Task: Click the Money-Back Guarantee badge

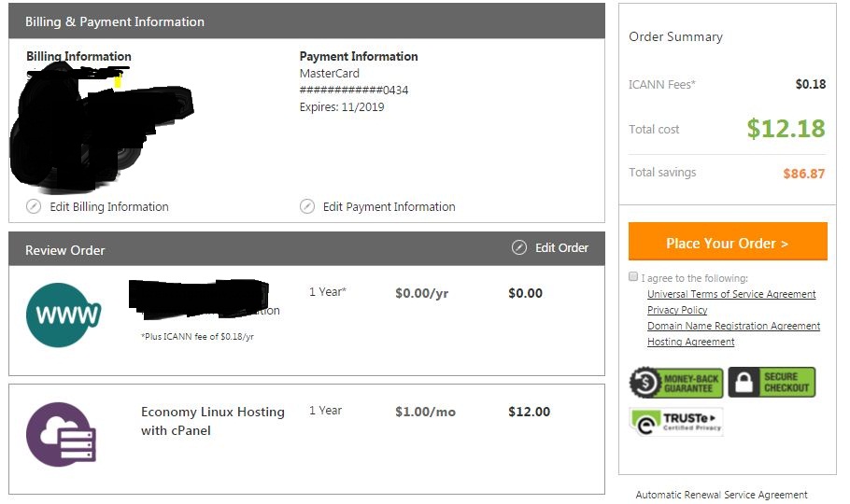Action: tap(675, 382)
